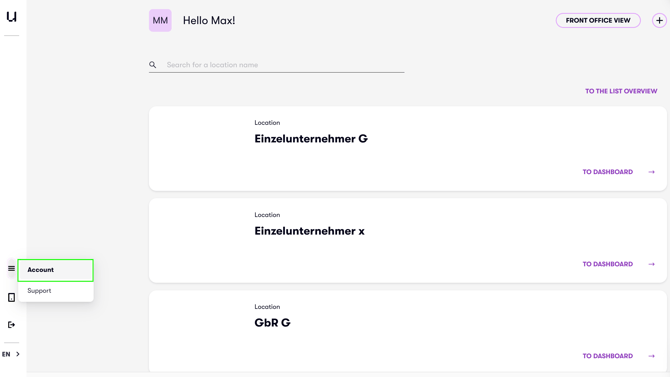Go to dashboard of Einzelunternehmer x
670x377 pixels.
coord(608,264)
